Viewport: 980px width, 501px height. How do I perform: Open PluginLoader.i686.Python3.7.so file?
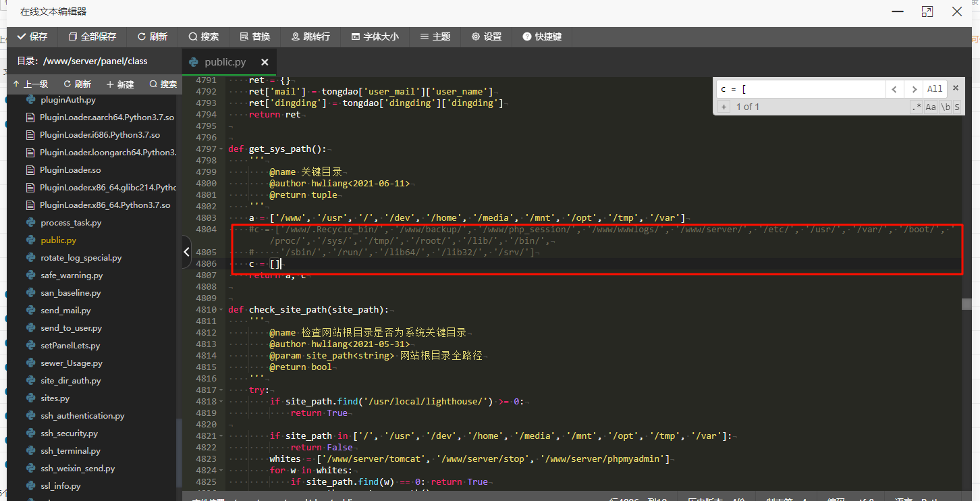[x=100, y=135]
